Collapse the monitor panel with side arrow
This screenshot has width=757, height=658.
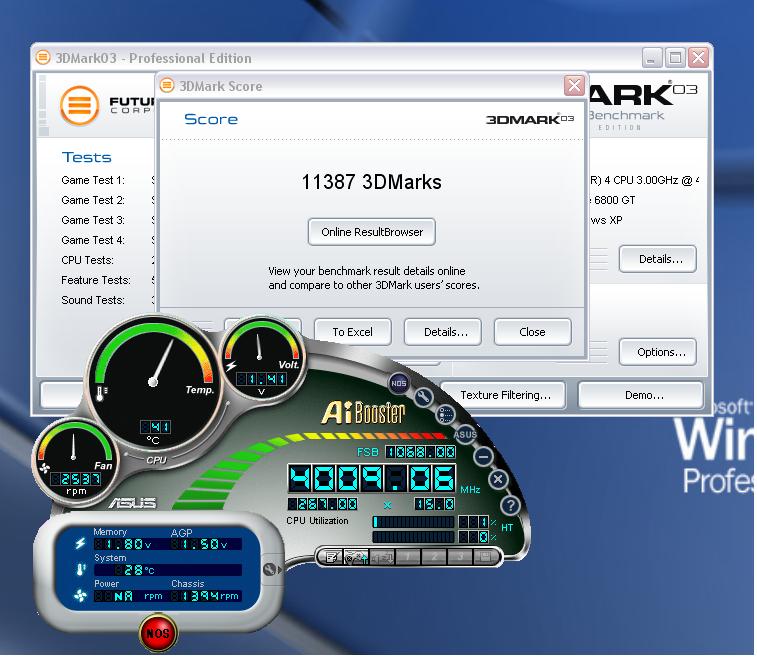tap(272, 570)
